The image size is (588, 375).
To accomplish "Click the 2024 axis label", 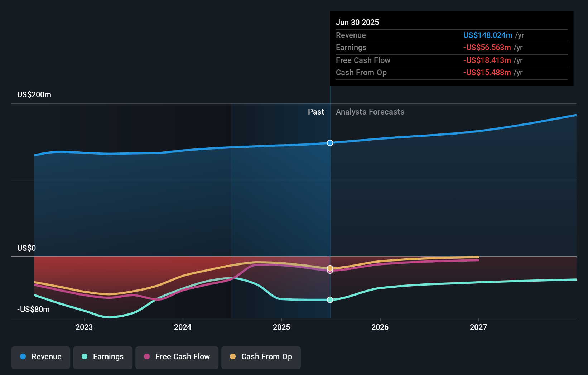I will (x=183, y=327).
